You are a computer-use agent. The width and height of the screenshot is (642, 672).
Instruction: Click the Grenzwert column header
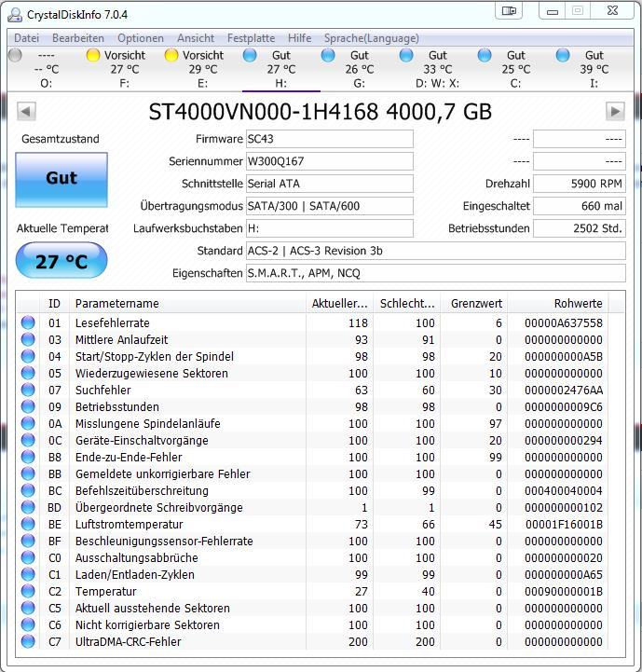(474, 304)
